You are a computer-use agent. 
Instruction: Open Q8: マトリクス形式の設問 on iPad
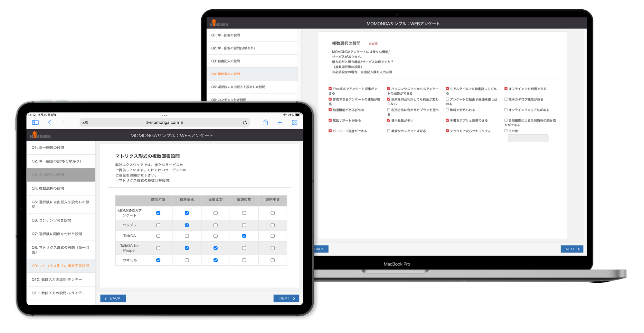[x=61, y=250]
